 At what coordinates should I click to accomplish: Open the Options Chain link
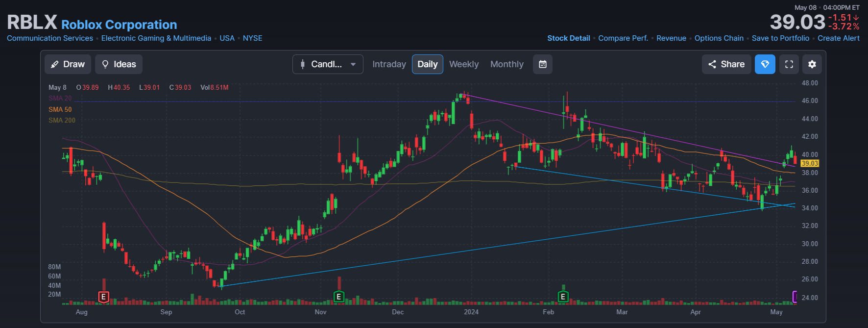(719, 38)
